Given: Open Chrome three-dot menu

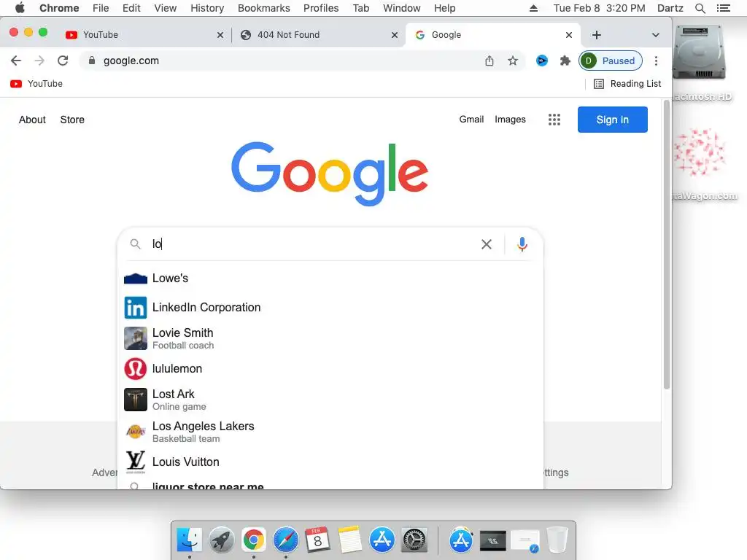Looking at the screenshot, I should click(656, 61).
